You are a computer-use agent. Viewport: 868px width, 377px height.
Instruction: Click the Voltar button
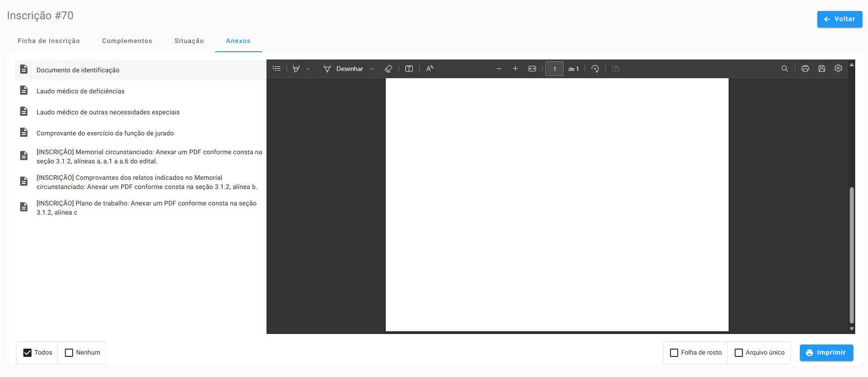tap(839, 19)
